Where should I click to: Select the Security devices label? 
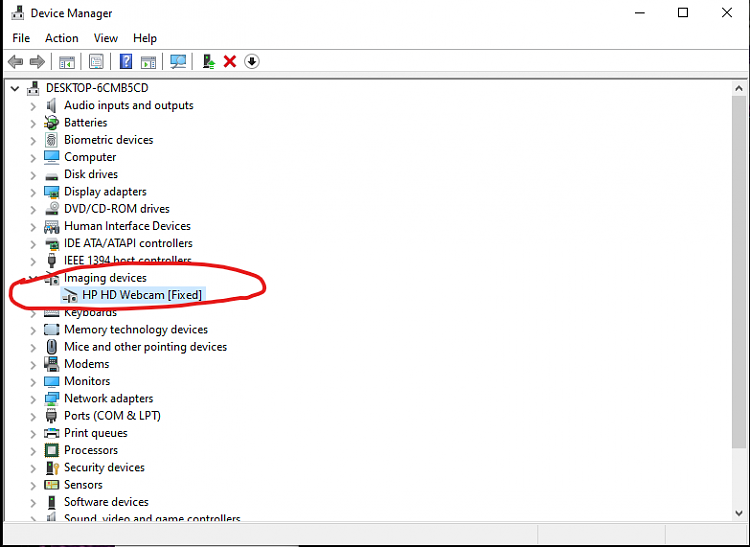tap(104, 467)
